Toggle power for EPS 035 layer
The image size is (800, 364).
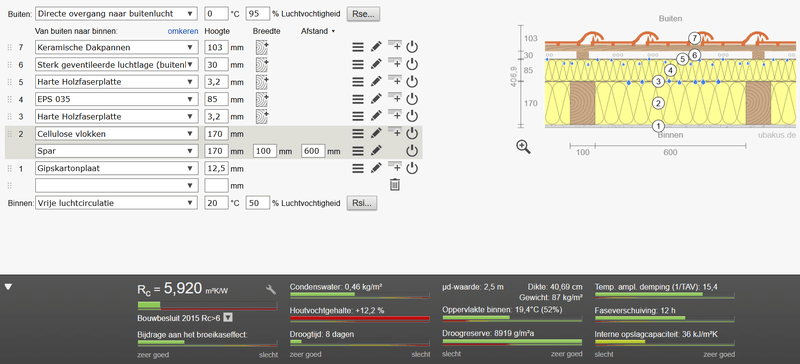click(412, 100)
